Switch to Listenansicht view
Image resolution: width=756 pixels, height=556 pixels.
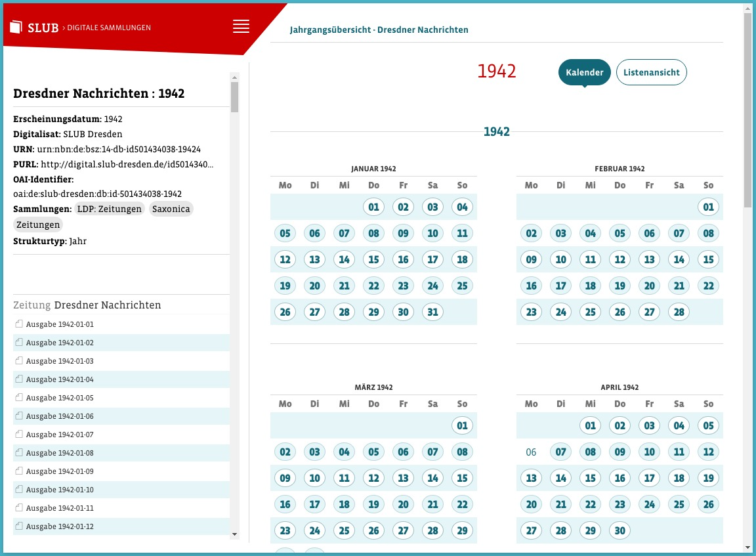click(651, 72)
